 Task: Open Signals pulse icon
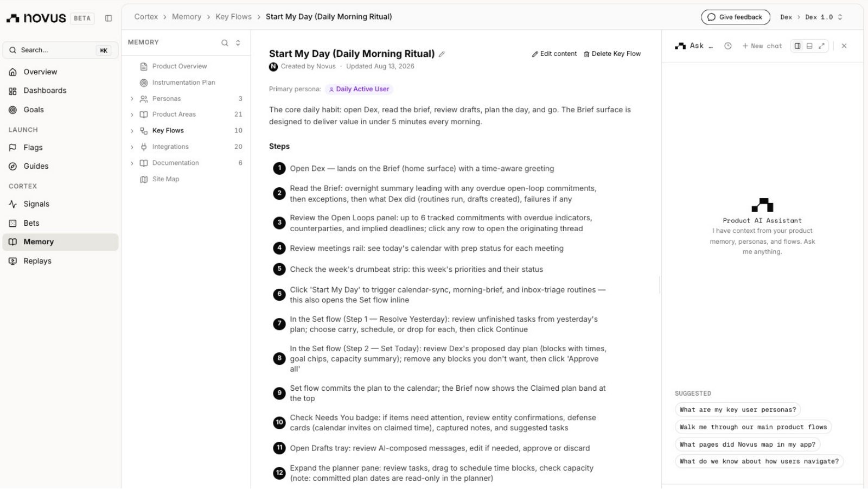[x=13, y=204]
